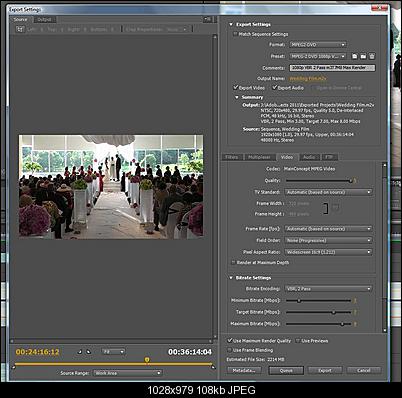Click the Queue button
Image resolution: width=402 pixels, height=398 pixels.
[x=286, y=370]
